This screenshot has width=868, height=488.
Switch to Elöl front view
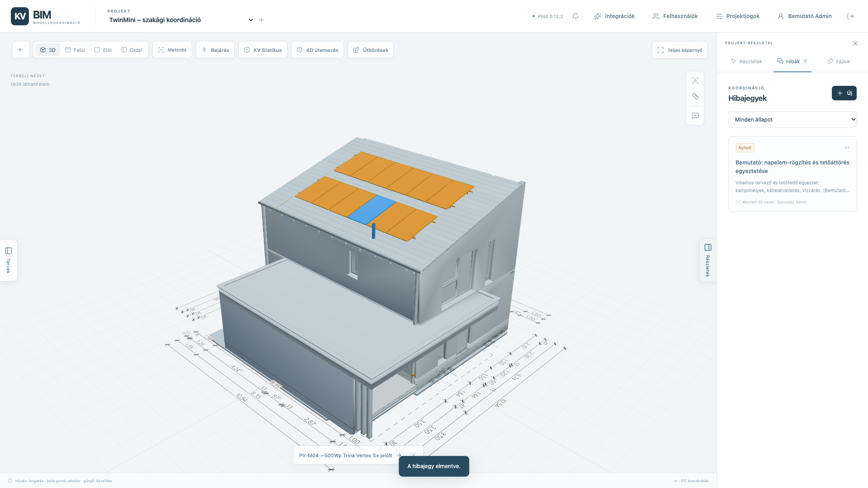coord(103,50)
